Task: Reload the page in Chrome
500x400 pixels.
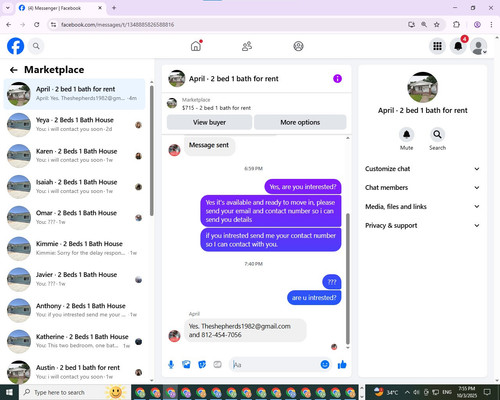Action: coord(37,24)
